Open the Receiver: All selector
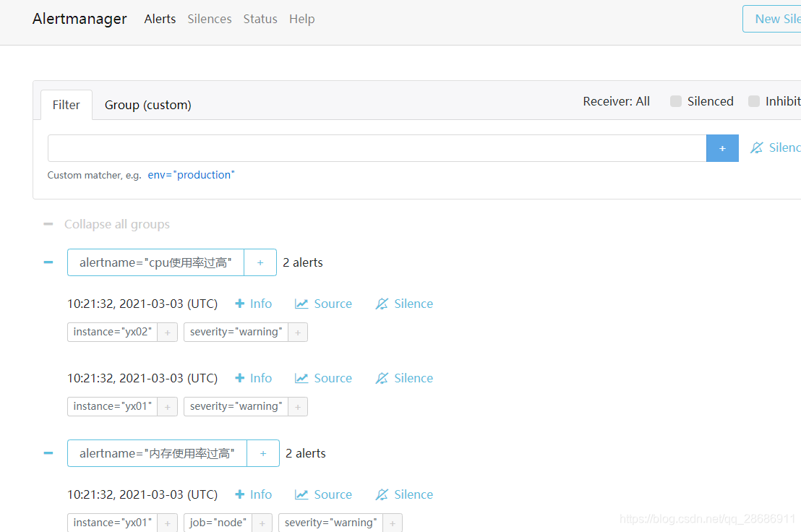This screenshot has height=532, width=801. pyautogui.click(x=616, y=101)
